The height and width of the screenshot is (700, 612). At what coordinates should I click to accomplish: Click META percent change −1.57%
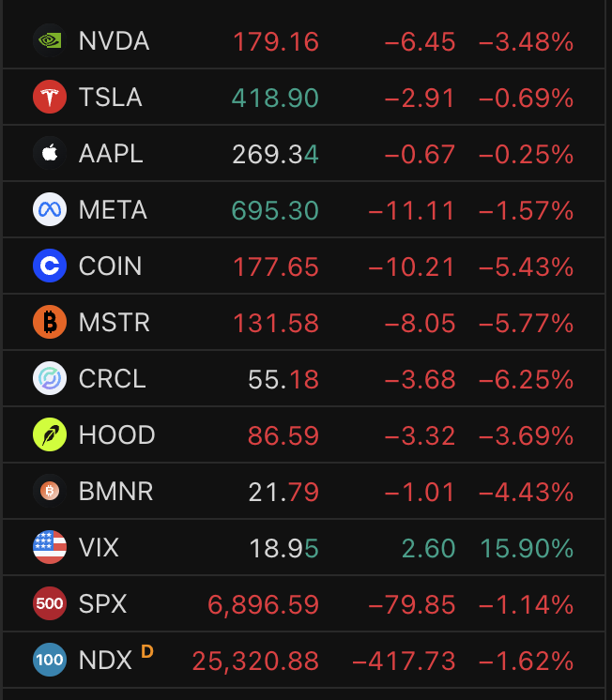point(526,210)
